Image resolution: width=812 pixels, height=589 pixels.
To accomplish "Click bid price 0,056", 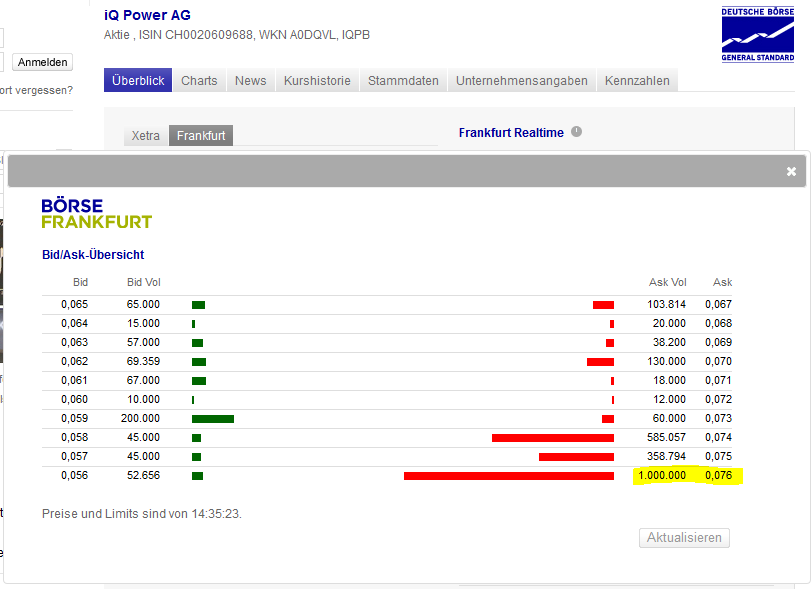I will pyautogui.click(x=75, y=475).
